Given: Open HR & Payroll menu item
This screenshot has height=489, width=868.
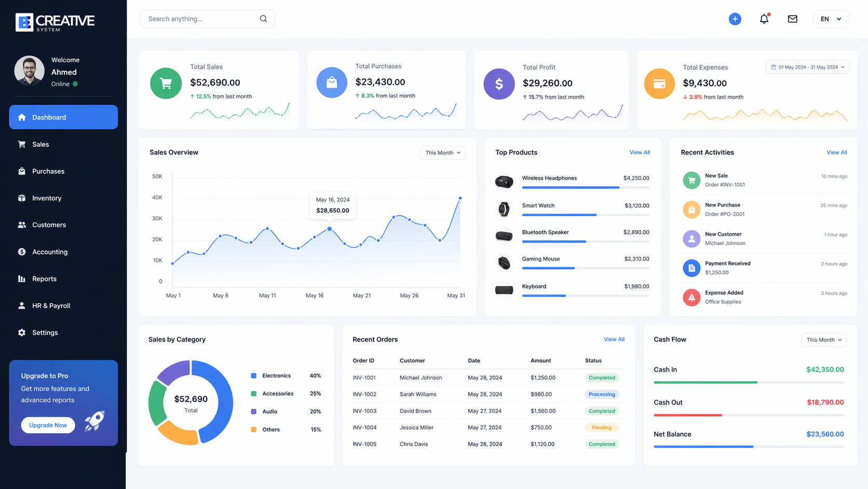Looking at the screenshot, I should point(51,306).
